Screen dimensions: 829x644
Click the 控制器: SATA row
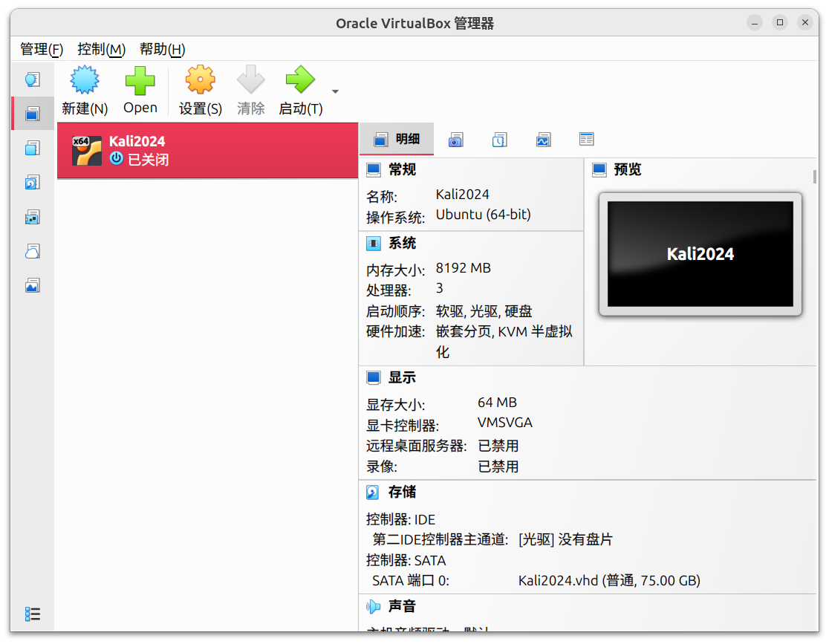point(406,561)
